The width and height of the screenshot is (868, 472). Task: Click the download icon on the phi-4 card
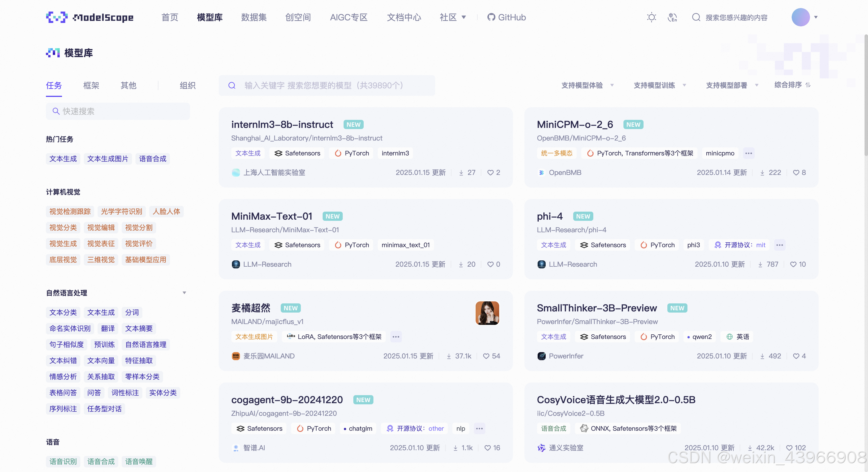point(760,265)
